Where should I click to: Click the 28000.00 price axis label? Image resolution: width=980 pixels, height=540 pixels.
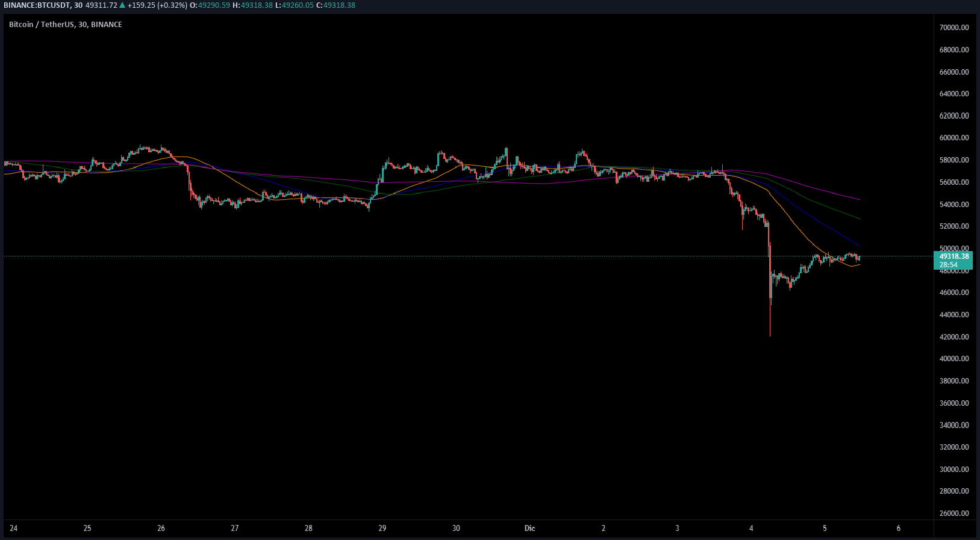[x=954, y=491]
